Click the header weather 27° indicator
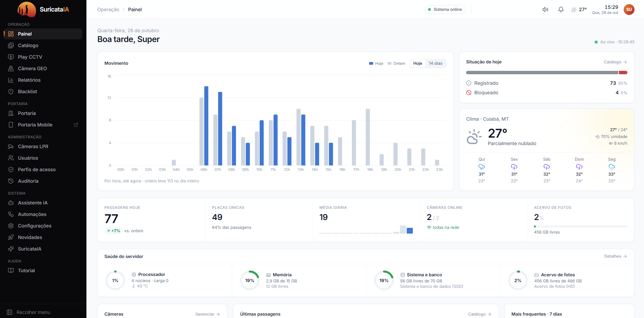 579,9
